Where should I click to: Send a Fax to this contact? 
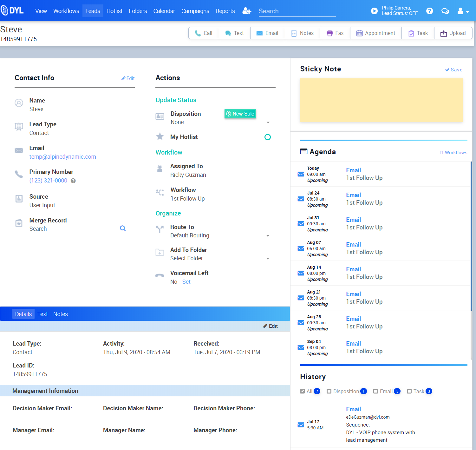(335, 33)
